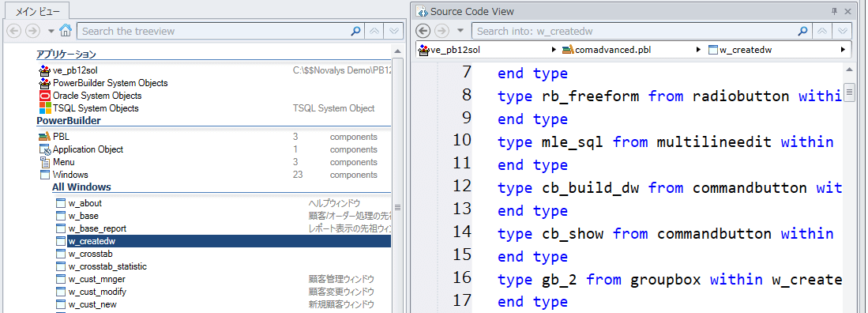
Task: Click line 16 type gb_2 code
Action: (x=670, y=279)
